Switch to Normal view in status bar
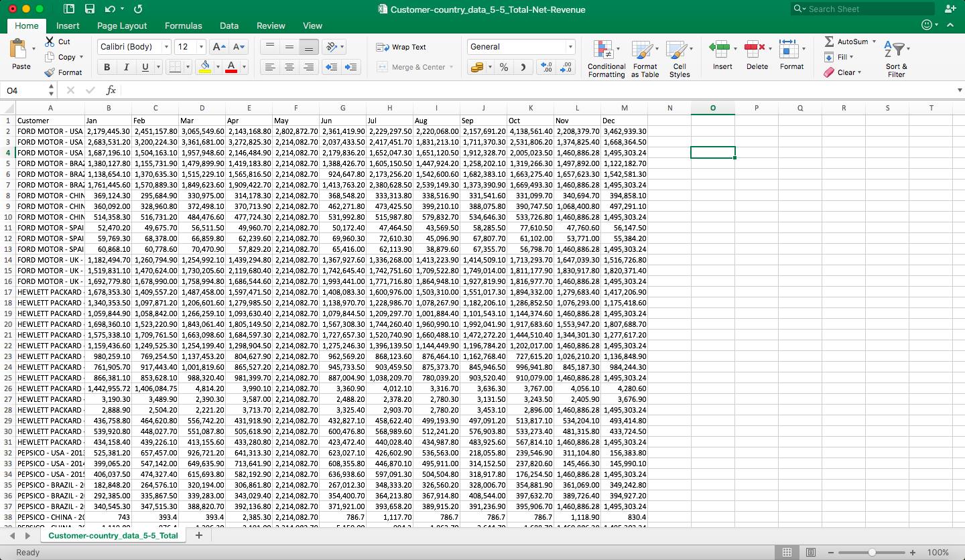This screenshot has width=965, height=560. pyautogui.click(x=787, y=553)
